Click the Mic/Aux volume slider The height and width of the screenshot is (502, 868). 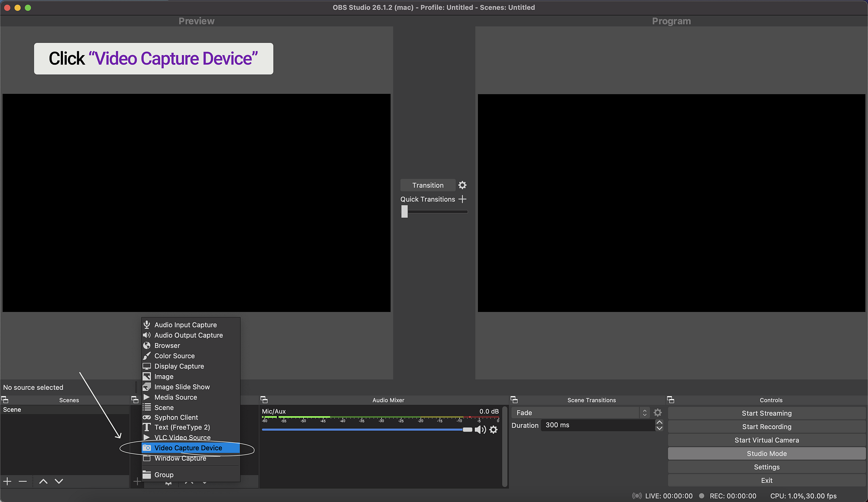(367, 429)
